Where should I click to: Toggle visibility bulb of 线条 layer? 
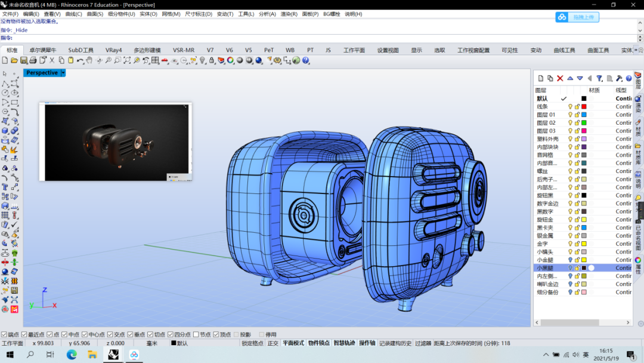click(x=570, y=106)
